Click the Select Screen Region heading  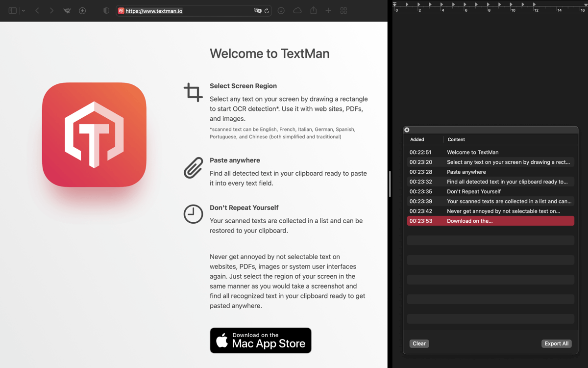[243, 86]
